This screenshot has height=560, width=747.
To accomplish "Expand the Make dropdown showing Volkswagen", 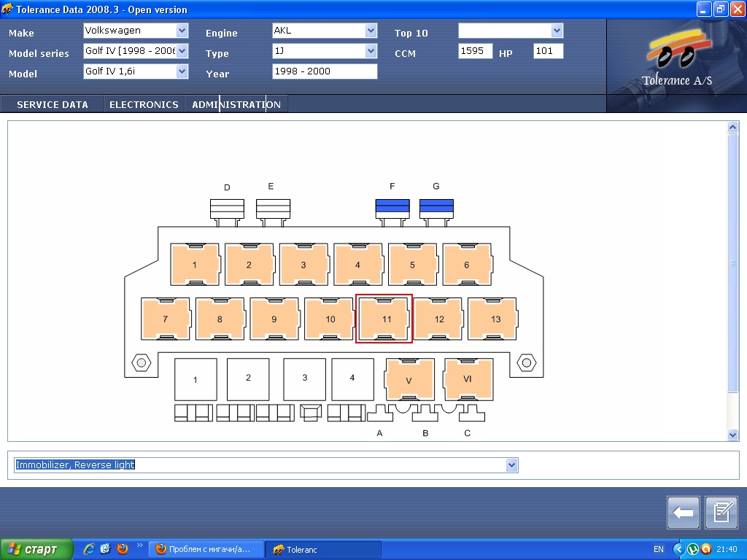I will click(x=182, y=31).
